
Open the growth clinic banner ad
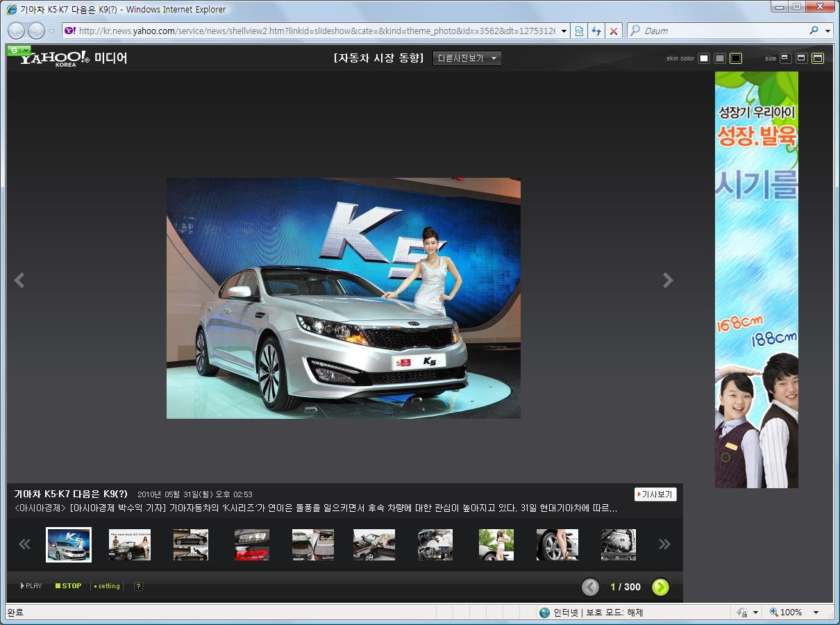[757, 280]
